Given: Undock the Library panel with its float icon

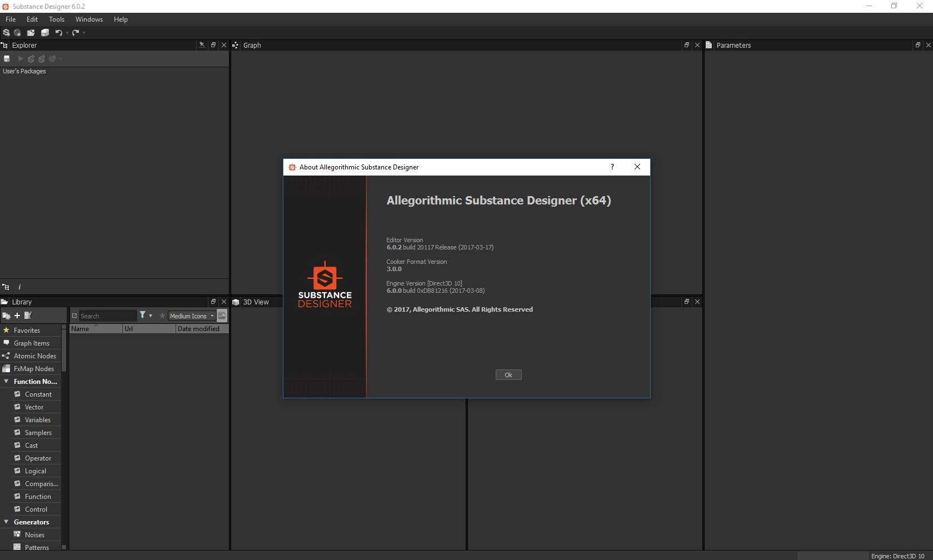Looking at the screenshot, I should click(x=213, y=302).
